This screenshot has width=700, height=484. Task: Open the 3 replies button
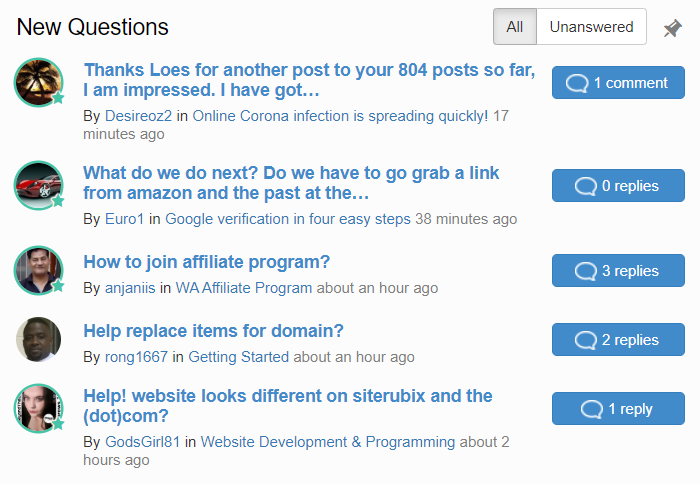point(618,271)
